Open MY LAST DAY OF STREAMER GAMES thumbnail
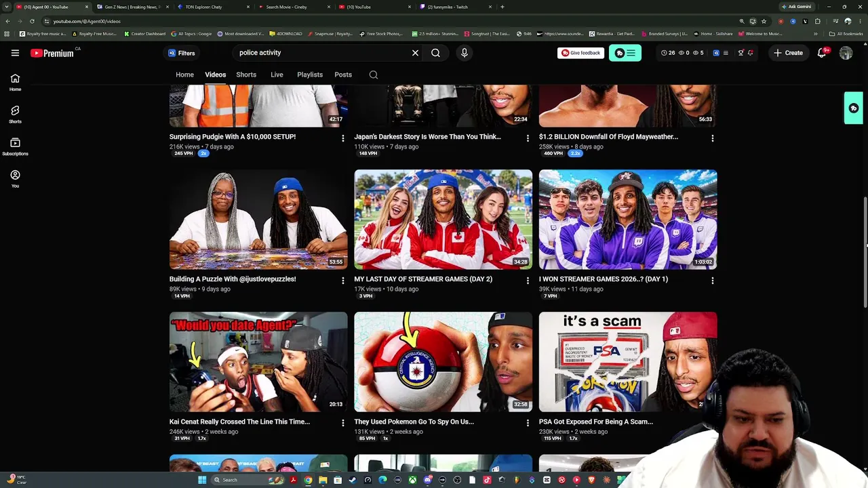This screenshot has height=488, width=868. (443, 220)
